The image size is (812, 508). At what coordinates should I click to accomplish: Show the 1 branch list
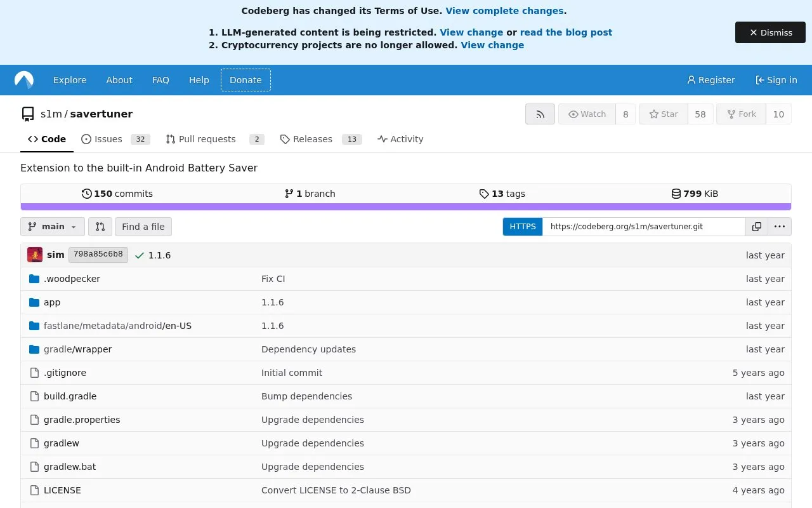[x=310, y=194]
